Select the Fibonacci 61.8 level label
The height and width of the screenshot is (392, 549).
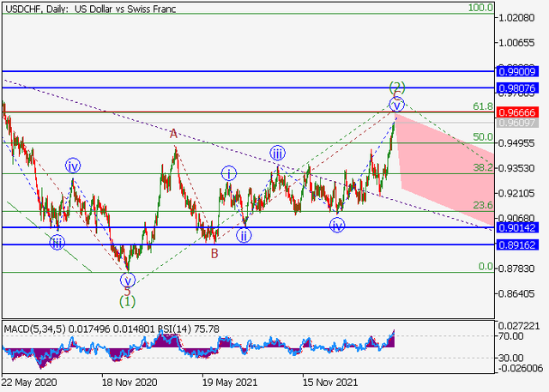[483, 106]
